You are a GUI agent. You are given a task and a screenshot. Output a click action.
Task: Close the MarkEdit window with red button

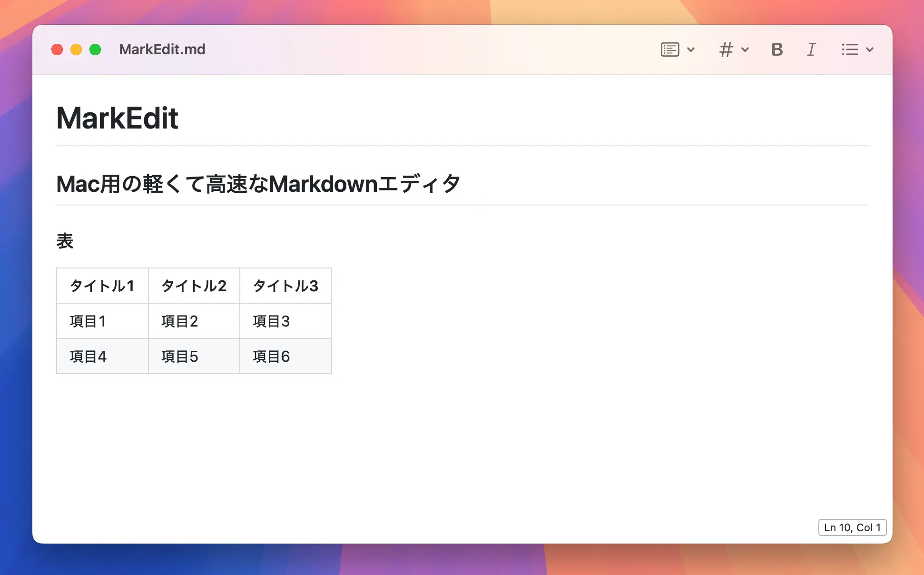tap(57, 50)
